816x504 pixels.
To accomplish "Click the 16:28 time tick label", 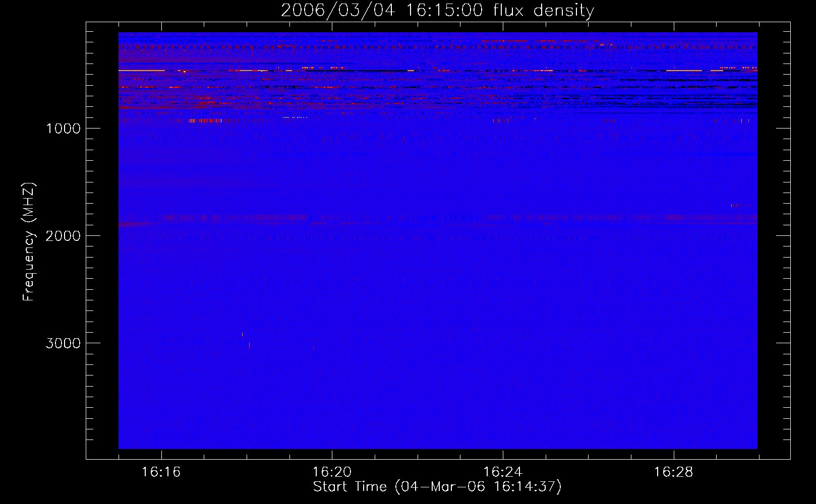I will (674, 472).
